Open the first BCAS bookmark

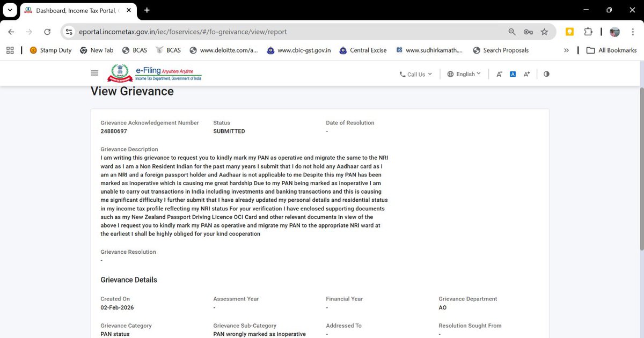(134, 50)
